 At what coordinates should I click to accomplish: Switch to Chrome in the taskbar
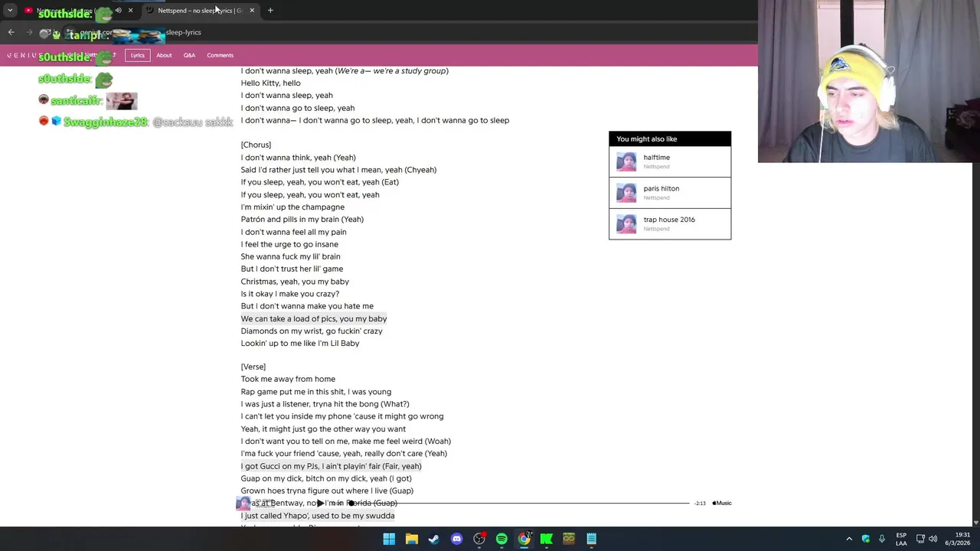pos(524,539)
